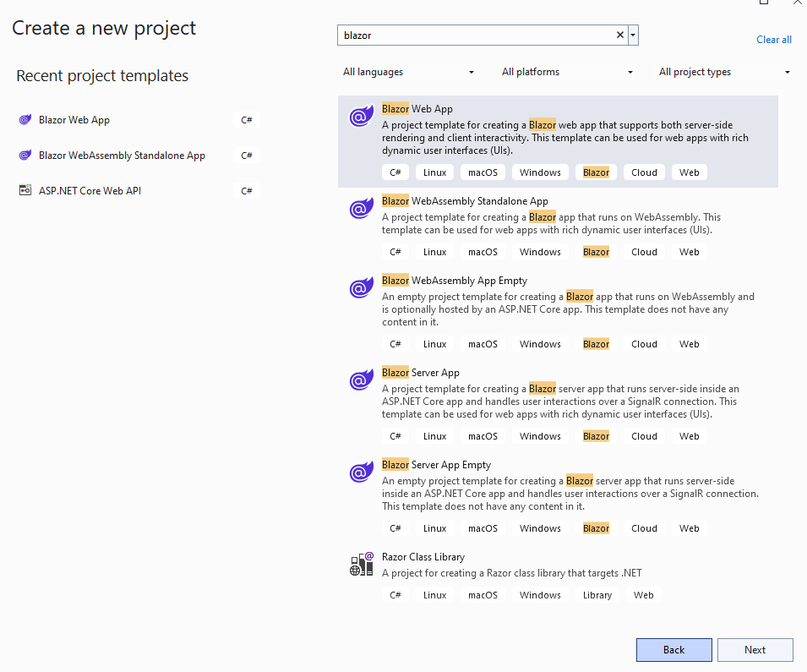This screenshot has height=672, width=807.
Task: Click the Windows tag under Razor Class Library
Action: (540, 595)
